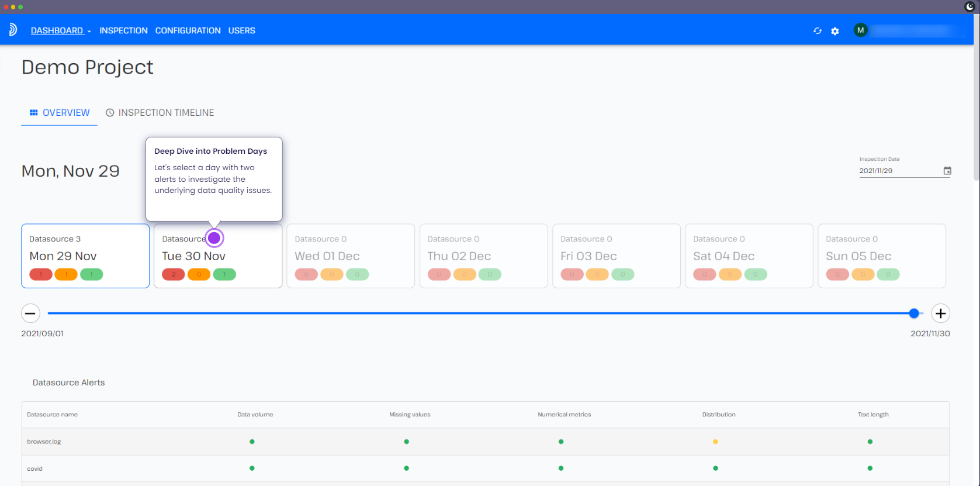
Task: Open the INSPECTION TIMELINE tab
Action: (160, 112)
